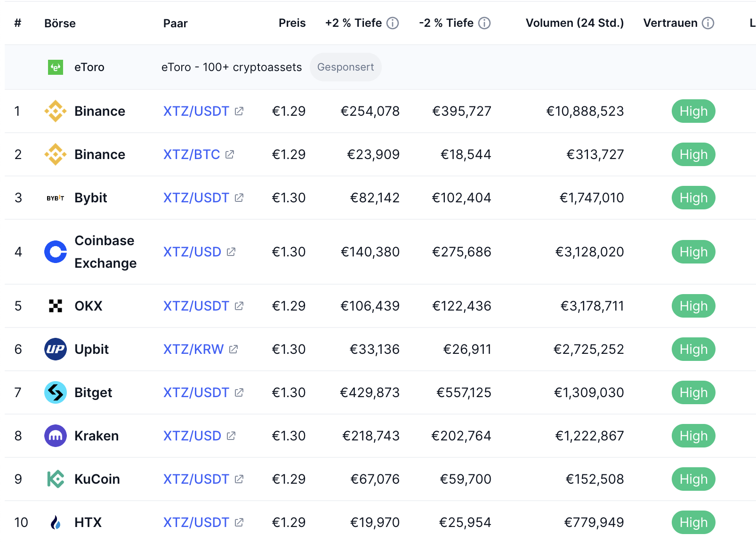Open the HTX exchange name
The height and width of the screenshot is (543, 756).
[88, 522]
